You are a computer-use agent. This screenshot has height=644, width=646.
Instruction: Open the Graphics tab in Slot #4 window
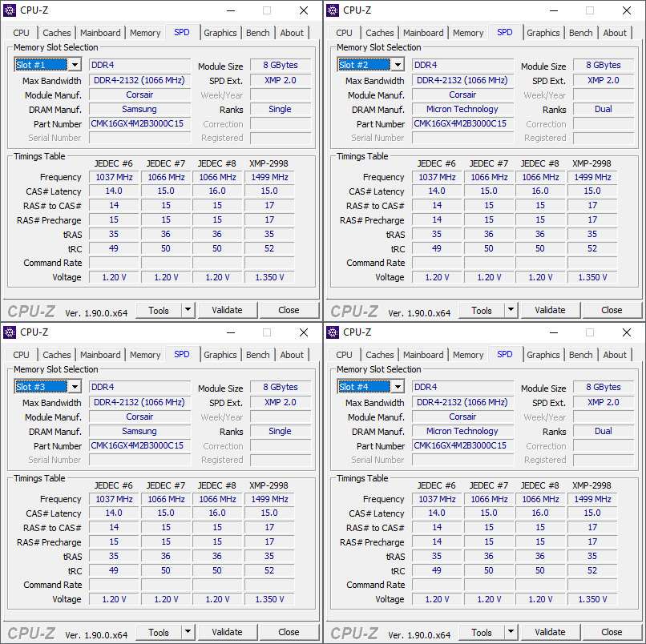click(x=543, y=355)
